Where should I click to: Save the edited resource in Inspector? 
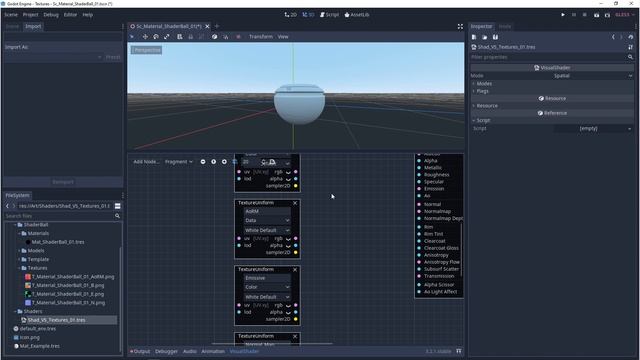495,37
